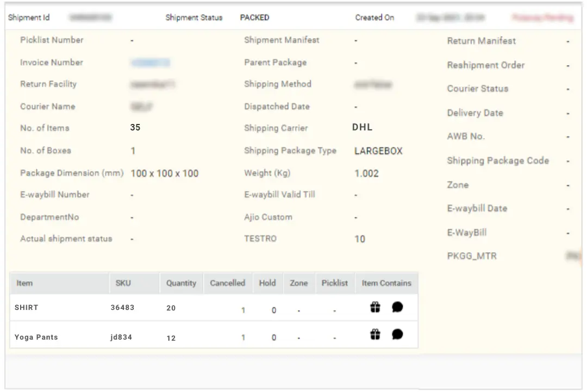Click the Dispatched Date label
Screen dimensions: 587x392
pyautogui.click(x=277, y=107)
